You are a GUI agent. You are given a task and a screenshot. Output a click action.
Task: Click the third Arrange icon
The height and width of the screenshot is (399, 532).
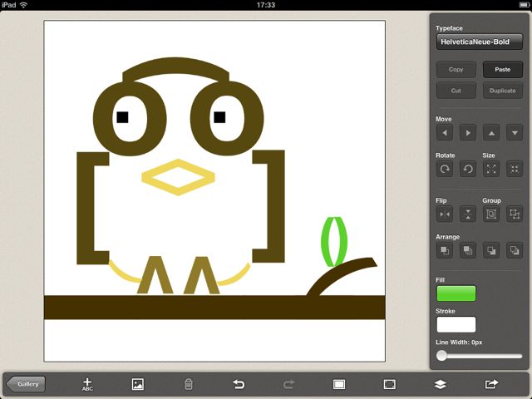(x=491, y=250)
